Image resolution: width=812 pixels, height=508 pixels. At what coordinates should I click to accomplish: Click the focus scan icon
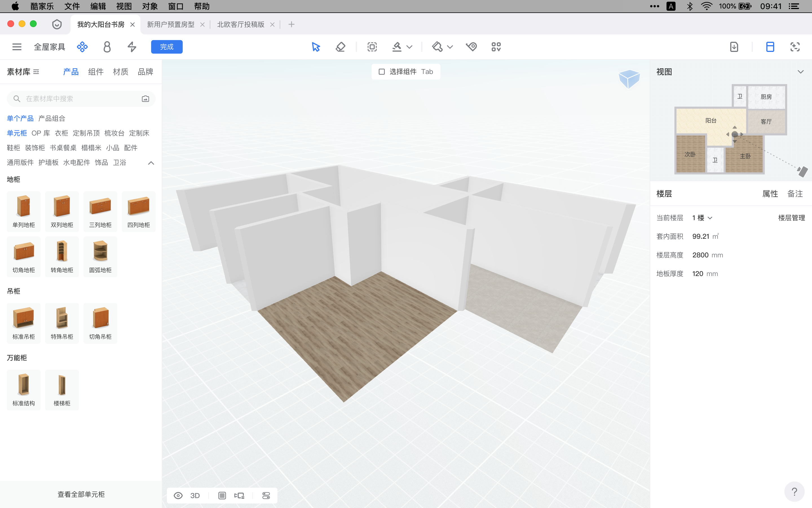[x=795, y=47]
